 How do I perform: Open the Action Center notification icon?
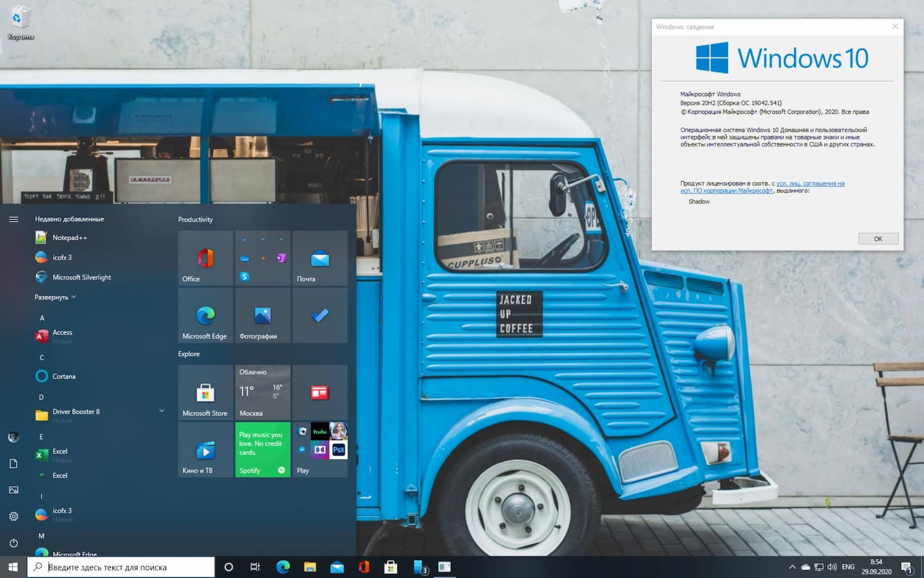907,567
